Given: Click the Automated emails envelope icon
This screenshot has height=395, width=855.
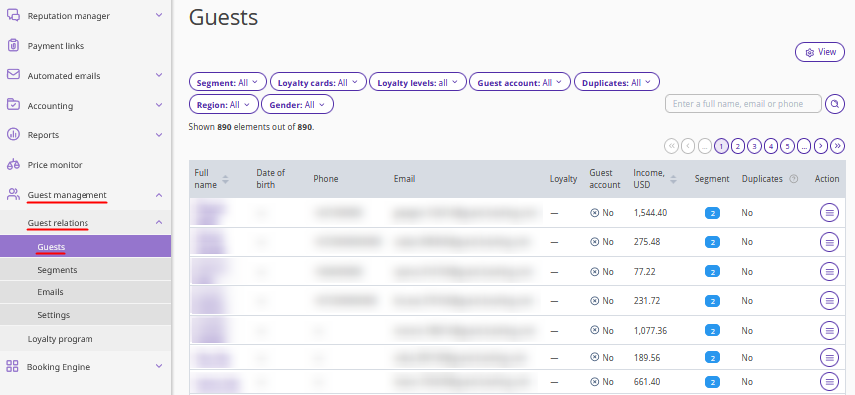Looking at the screenshot, I should [13, 75].
